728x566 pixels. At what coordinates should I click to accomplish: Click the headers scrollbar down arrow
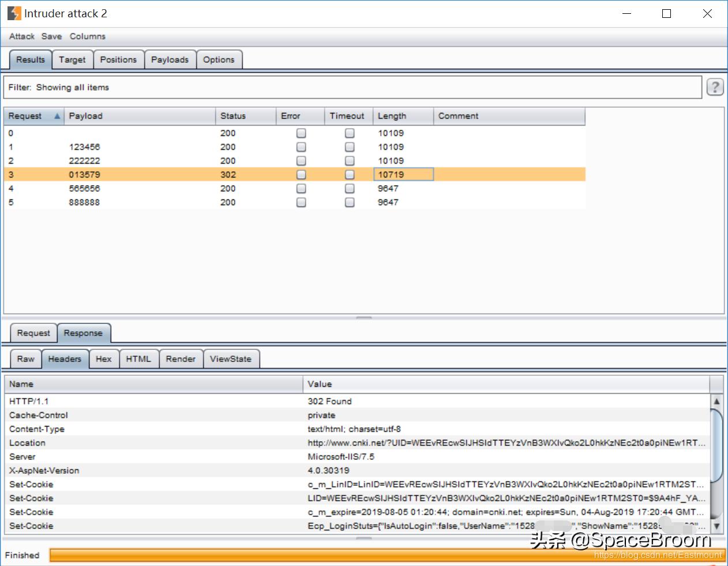pos(716,526)
